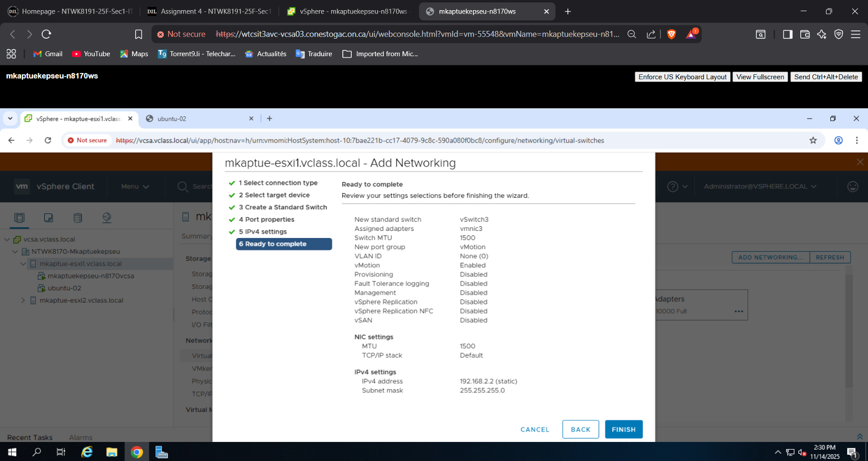
Task: Collapse the vcsa.vclass.local tree node
Action: [7, 240]
